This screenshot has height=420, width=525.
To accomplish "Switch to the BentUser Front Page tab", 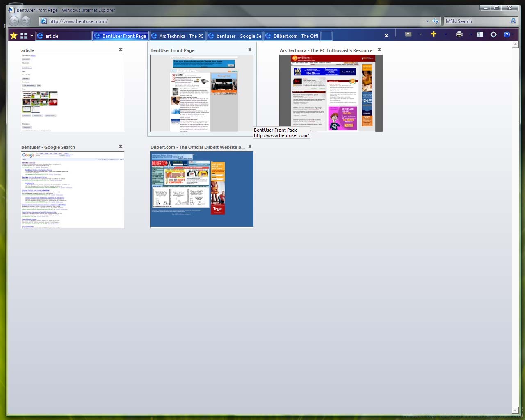I will 121,36.
